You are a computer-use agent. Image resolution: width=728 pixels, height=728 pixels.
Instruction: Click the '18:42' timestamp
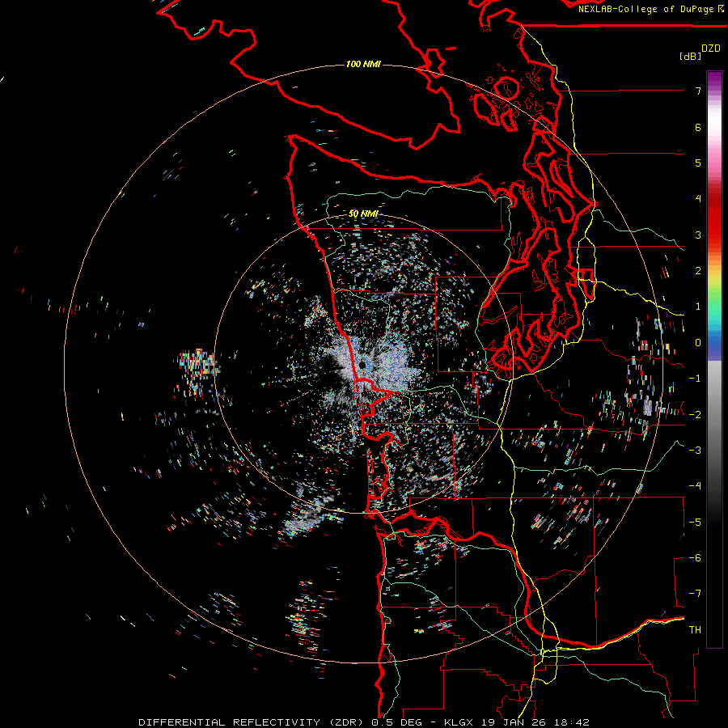571,722
